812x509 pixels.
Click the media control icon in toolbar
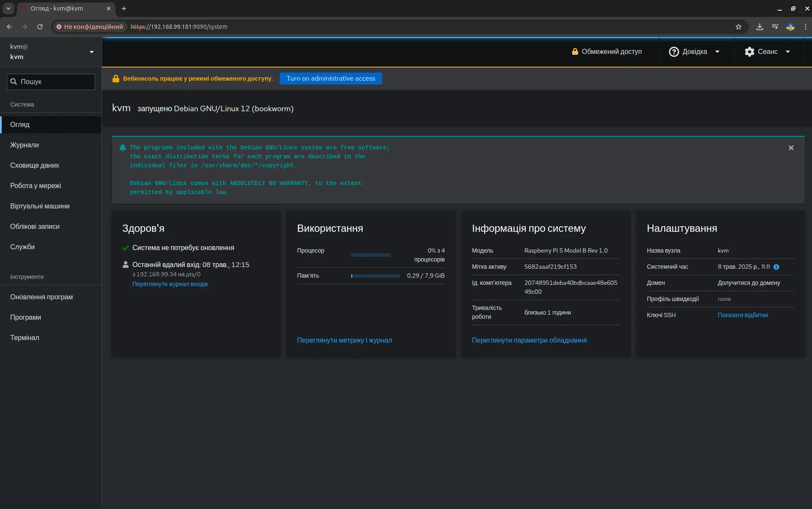775,27
